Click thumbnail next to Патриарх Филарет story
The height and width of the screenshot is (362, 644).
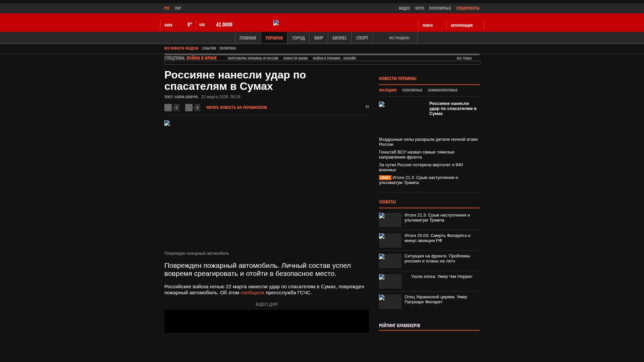tap(390, 302)
